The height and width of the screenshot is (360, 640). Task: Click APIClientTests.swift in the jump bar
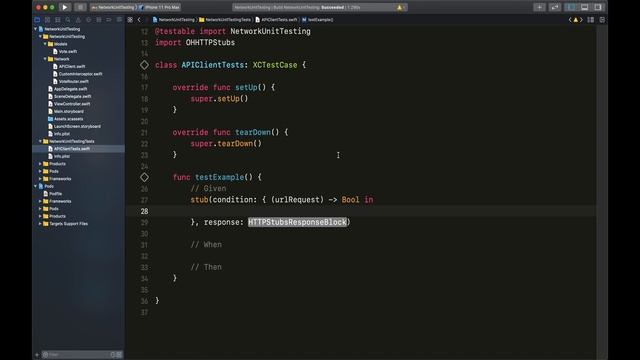(x=276, y=20)
